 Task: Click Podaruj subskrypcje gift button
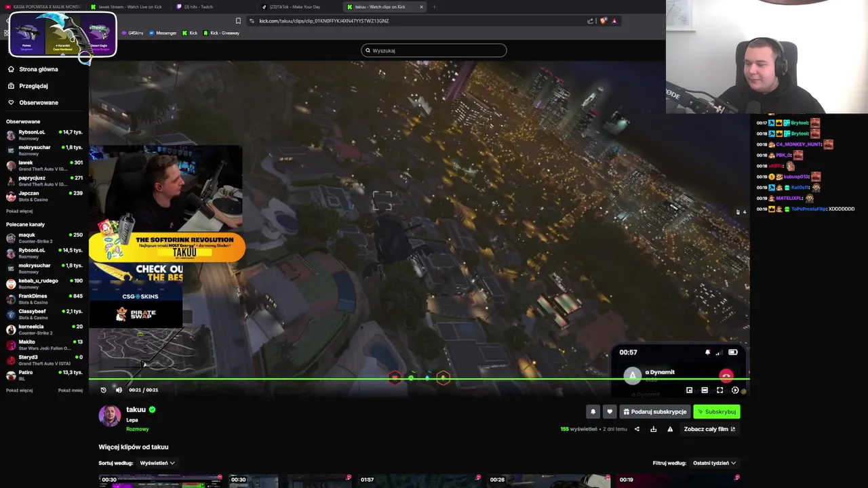655,411
